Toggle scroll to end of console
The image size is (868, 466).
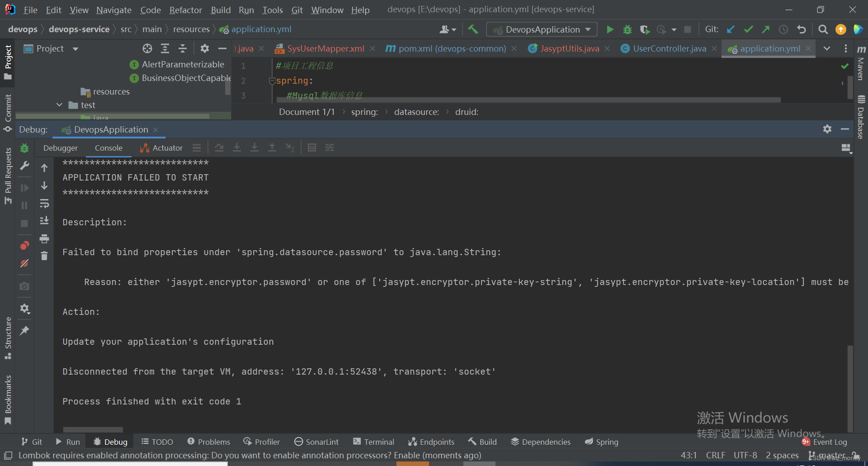[44, 221]
